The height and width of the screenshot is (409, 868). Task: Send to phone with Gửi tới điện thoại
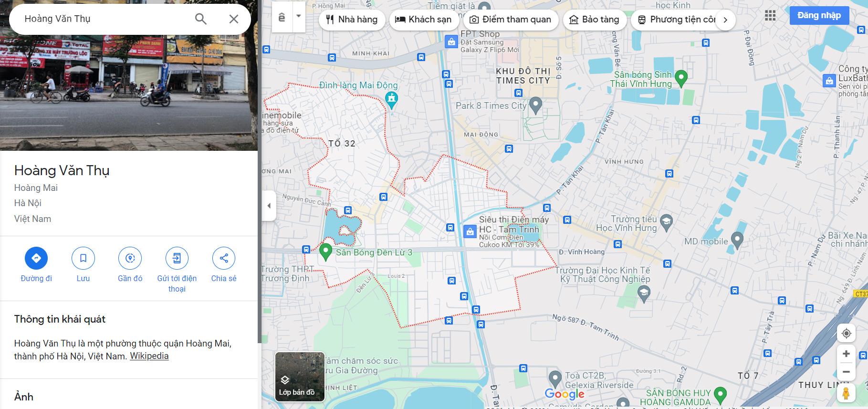coord(177,258)
